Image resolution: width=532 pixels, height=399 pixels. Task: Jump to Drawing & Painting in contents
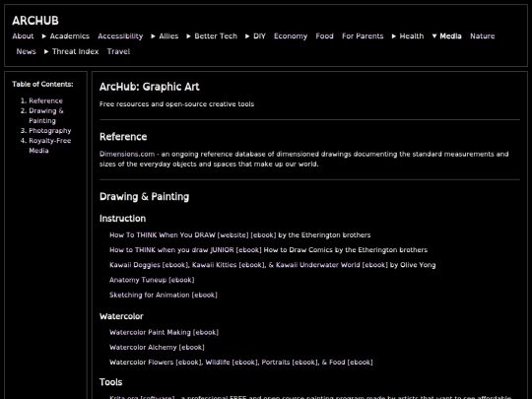coord(46,115)
